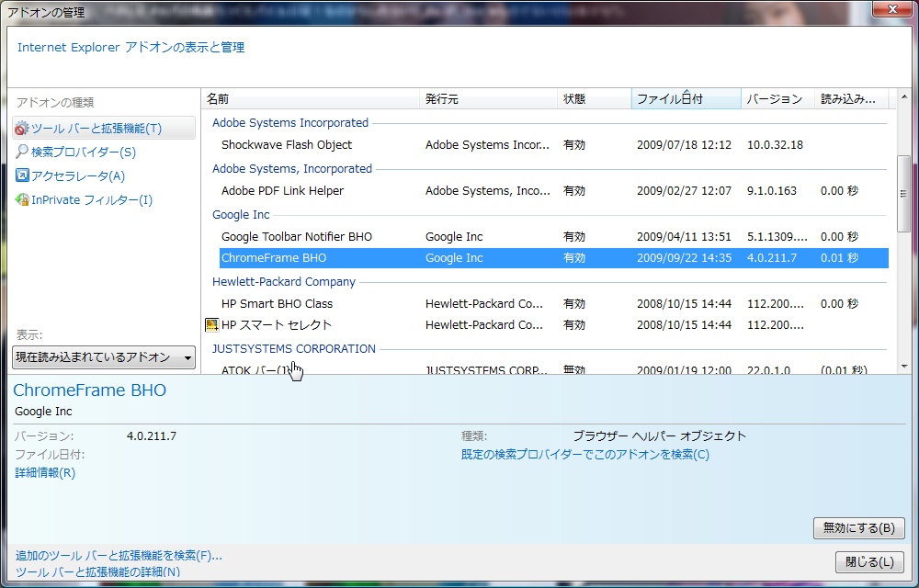The height and width of the screenshot is (588, 919).
Task: Sort by the 名前 column header
Action: [x=311, y=98]
